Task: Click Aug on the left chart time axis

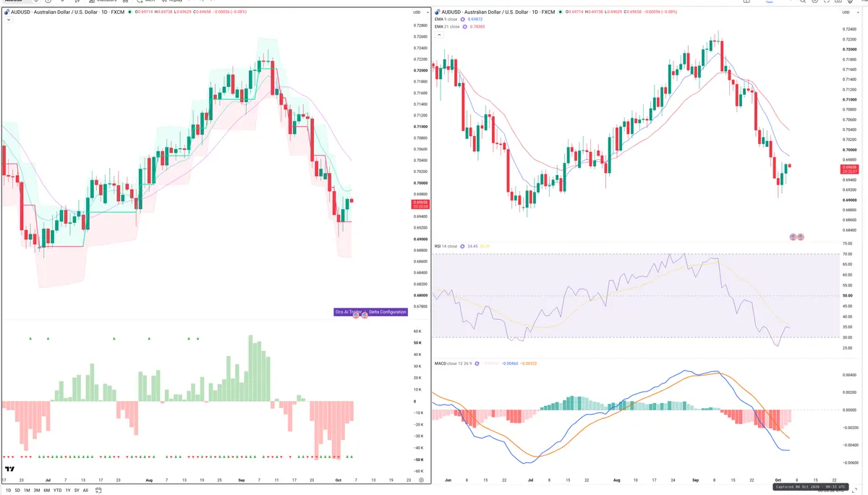Action: [149, 480]
